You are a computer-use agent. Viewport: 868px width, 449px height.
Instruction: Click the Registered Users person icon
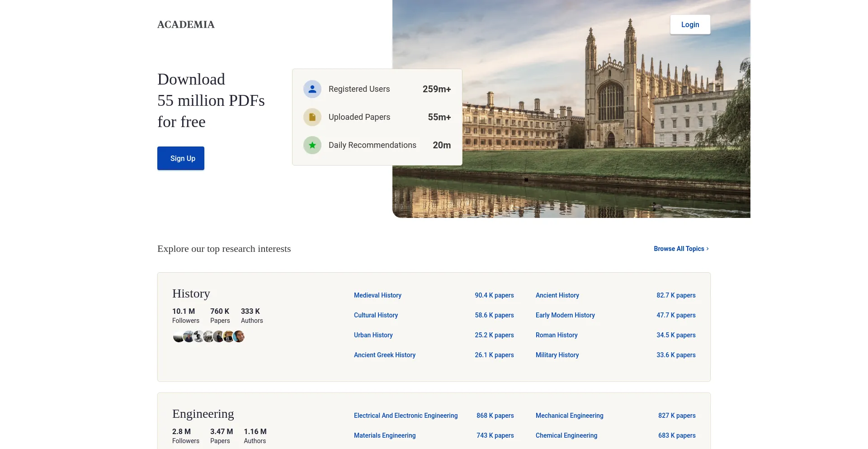click(312, 89)
